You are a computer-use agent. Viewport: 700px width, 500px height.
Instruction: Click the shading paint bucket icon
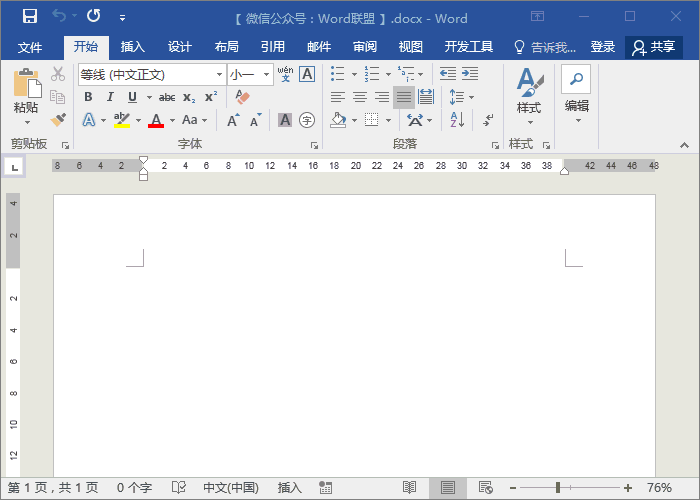point(338,120)
